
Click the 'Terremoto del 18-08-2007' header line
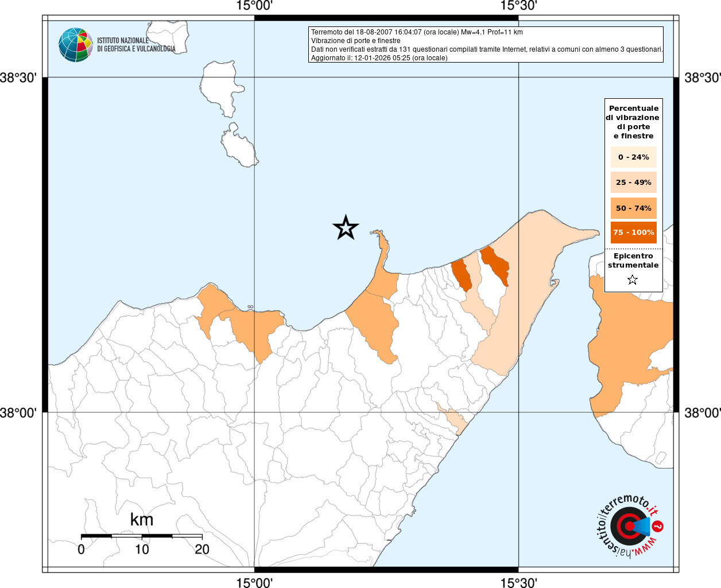tap(417, 32)
